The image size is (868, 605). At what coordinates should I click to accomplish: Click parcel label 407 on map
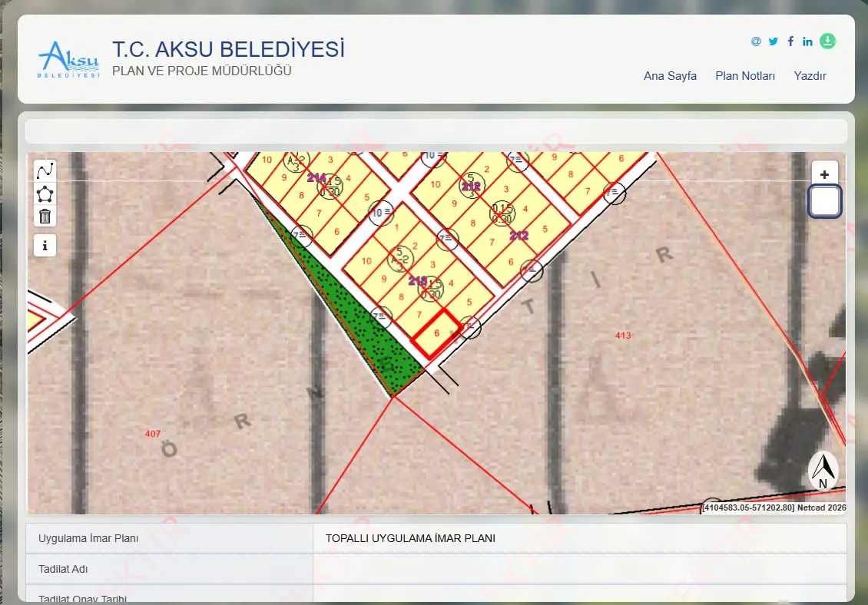[x=153, y=434]
